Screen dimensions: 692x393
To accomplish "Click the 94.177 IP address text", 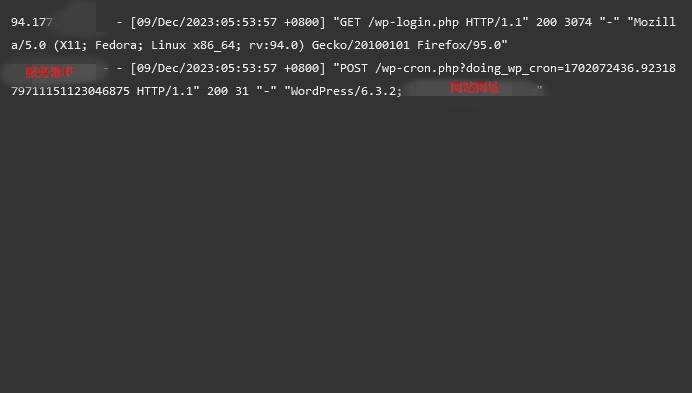I will pyautogui.click(x=31, y=22).
